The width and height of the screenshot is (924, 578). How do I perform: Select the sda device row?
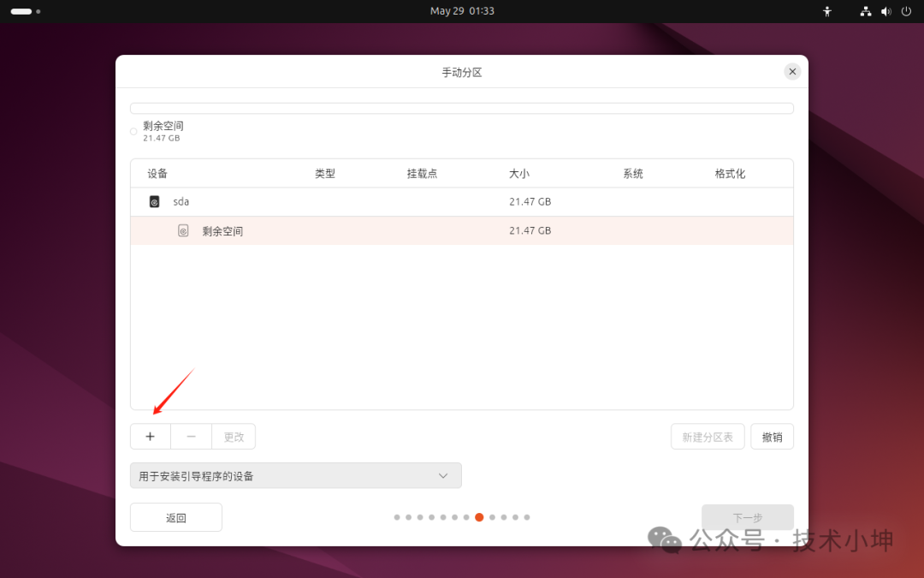(x=462, y=202)
